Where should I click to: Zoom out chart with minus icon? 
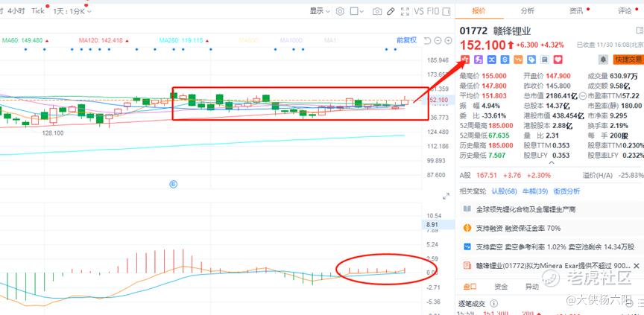click(438, 41)
